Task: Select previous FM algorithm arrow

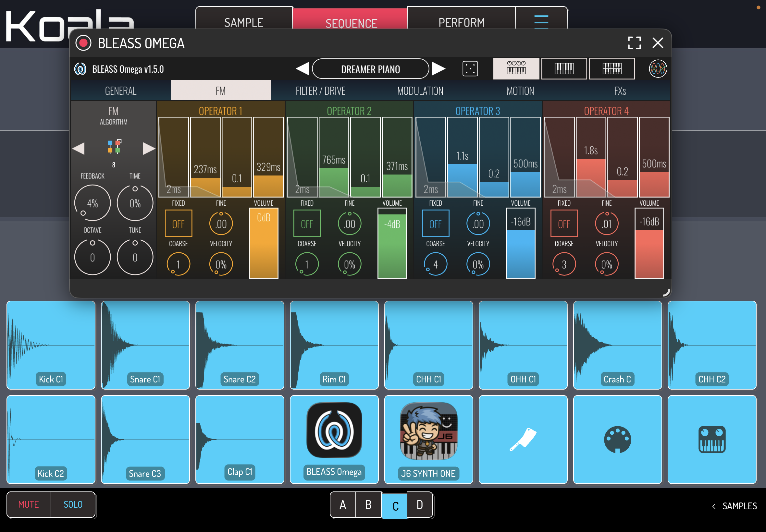Action: point(78,148)
